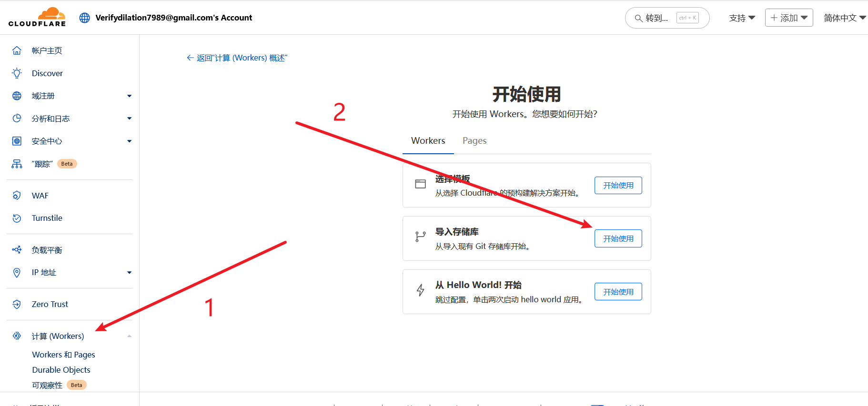Click the 负载平衡 load balancing icon
This screenshot has height=406, width=868.
[x=17, y=250]
